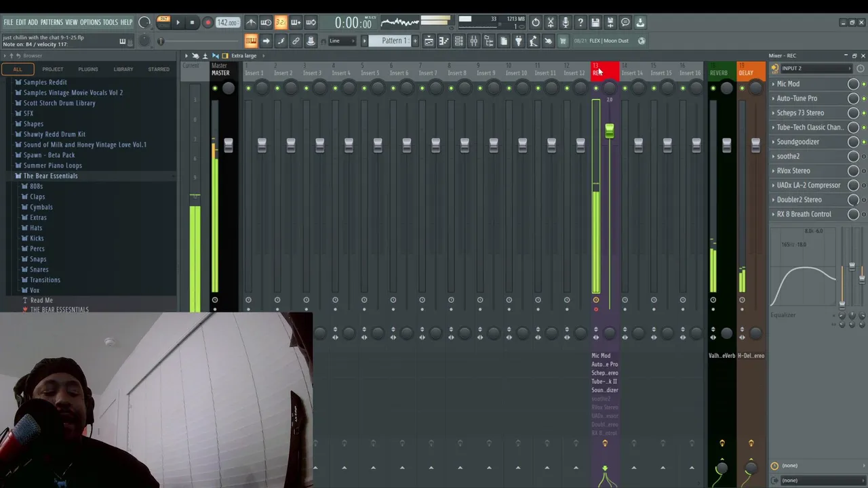Select the REVERB mixer track label
This screenshot has height=488, width=868.
pos(719,73)
